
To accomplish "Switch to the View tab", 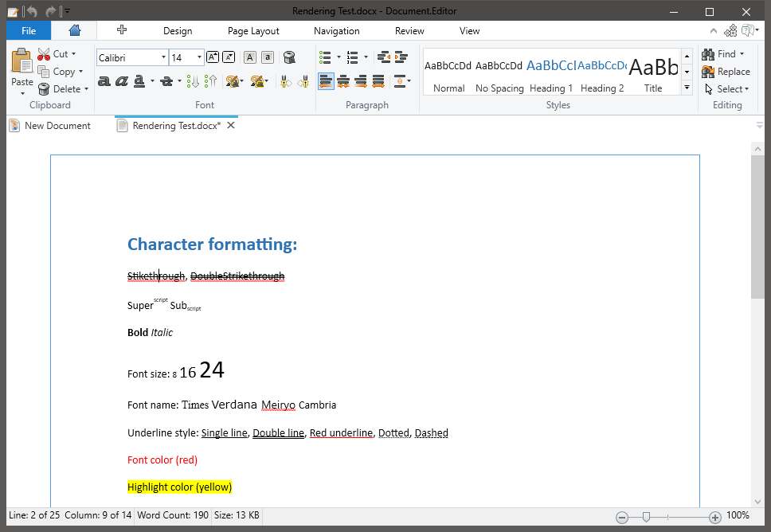I will click(x=469, y=31).
